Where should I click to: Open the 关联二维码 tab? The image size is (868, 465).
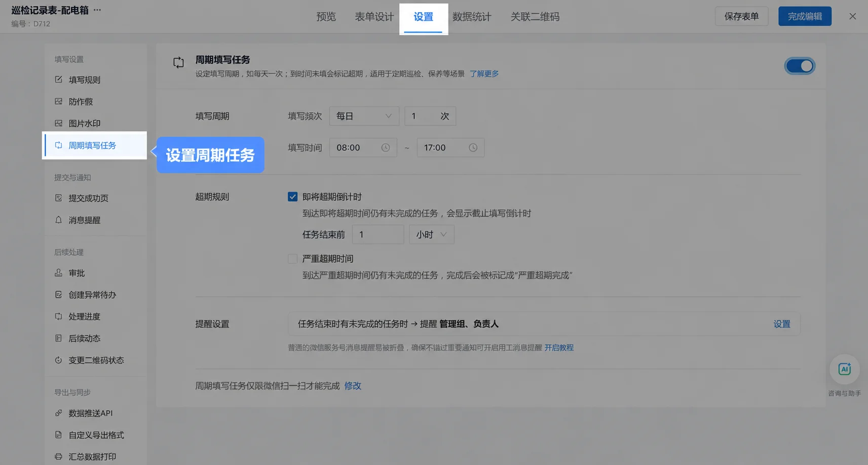tap(535, 17)
